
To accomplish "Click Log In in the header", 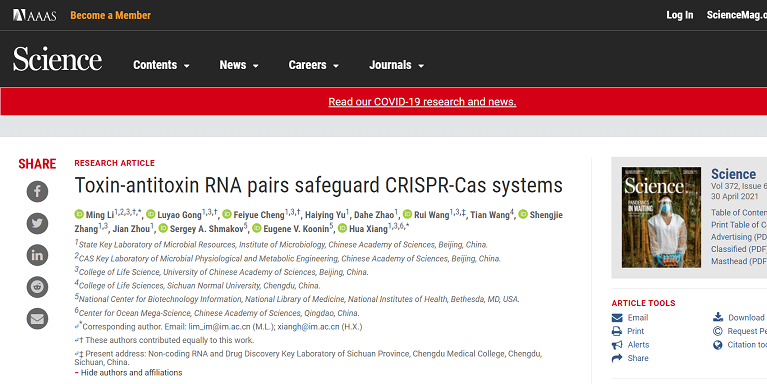I will click(679, 15).
